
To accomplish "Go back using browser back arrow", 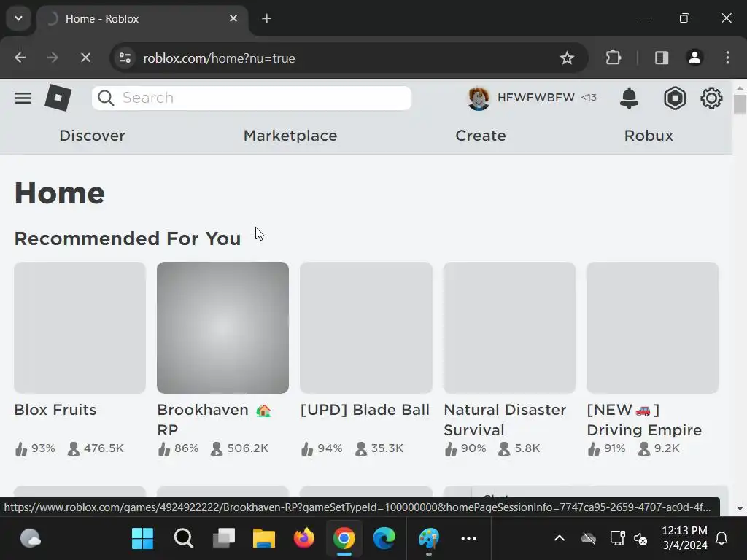I will point(20,58).
